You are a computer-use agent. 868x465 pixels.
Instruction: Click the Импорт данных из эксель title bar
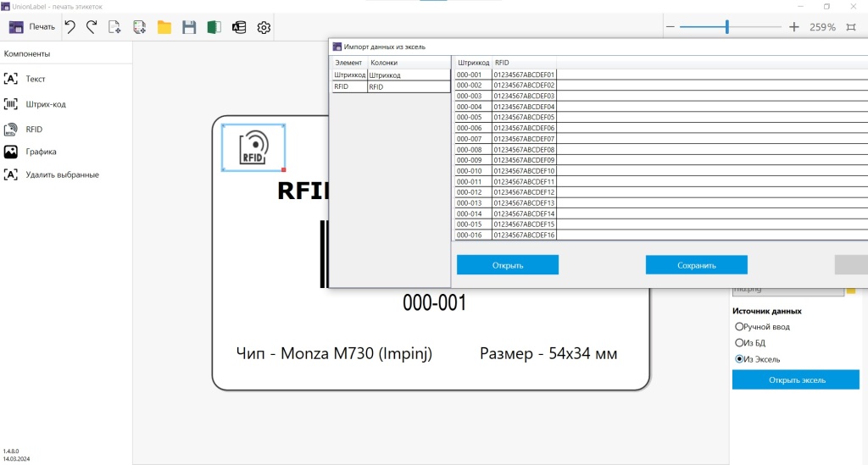coord(598,47)
